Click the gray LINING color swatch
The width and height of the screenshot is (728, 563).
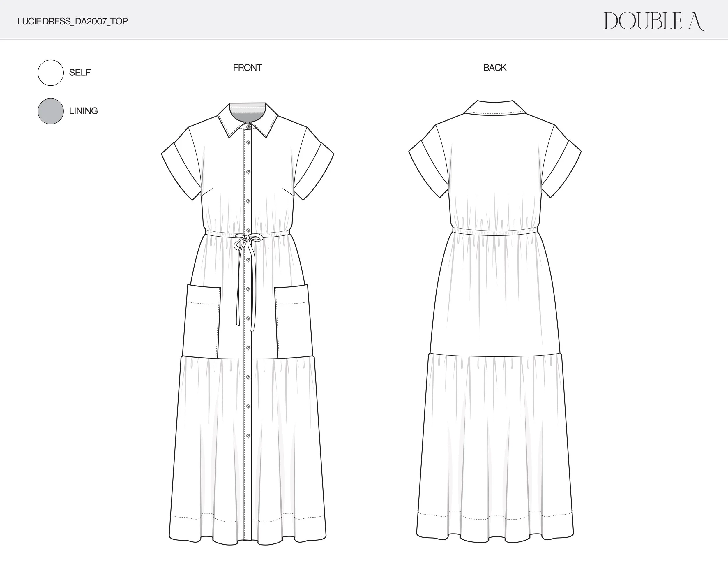[51, 111]
